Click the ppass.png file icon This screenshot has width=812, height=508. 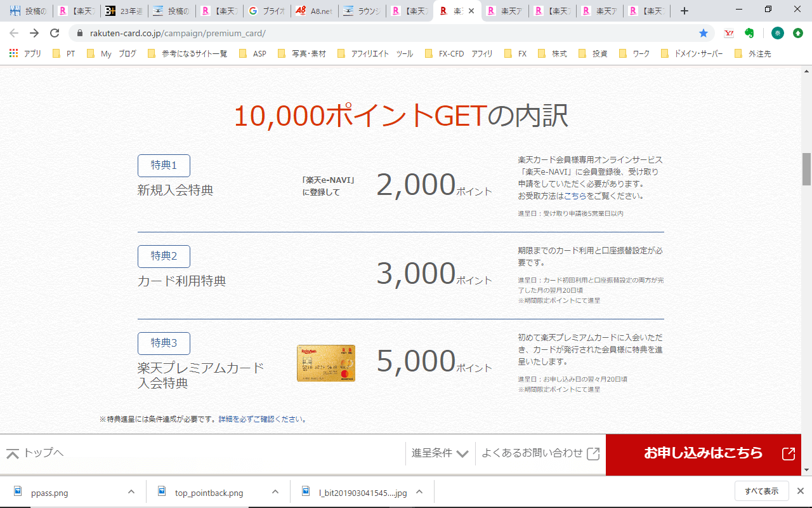(x=18, y=492)
